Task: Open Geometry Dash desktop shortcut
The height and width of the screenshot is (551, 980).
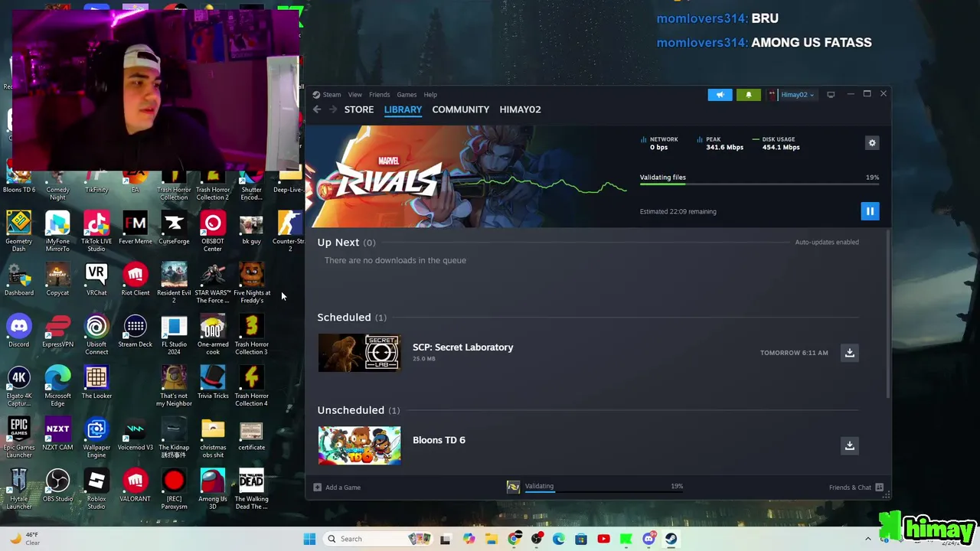Action: coord(19,232)
